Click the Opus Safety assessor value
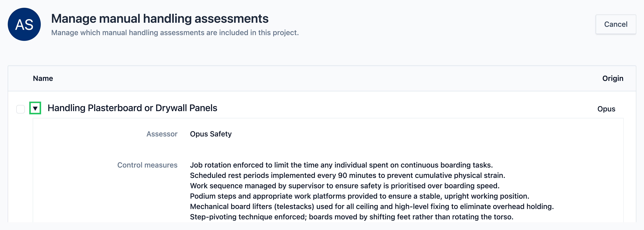Image resolution: width=644 pixels, height=230 pixels. (x=211, y=134)
